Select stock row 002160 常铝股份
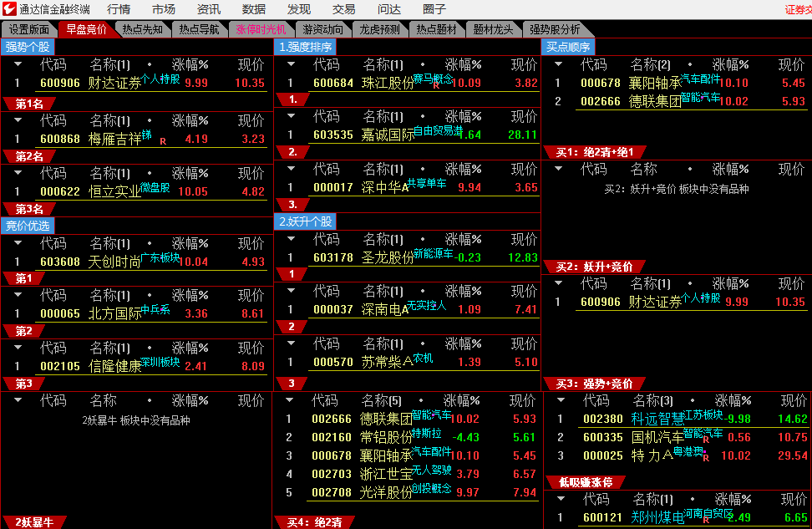The width and height of the screenshot is (812, 529). click(x=384, y=437)
